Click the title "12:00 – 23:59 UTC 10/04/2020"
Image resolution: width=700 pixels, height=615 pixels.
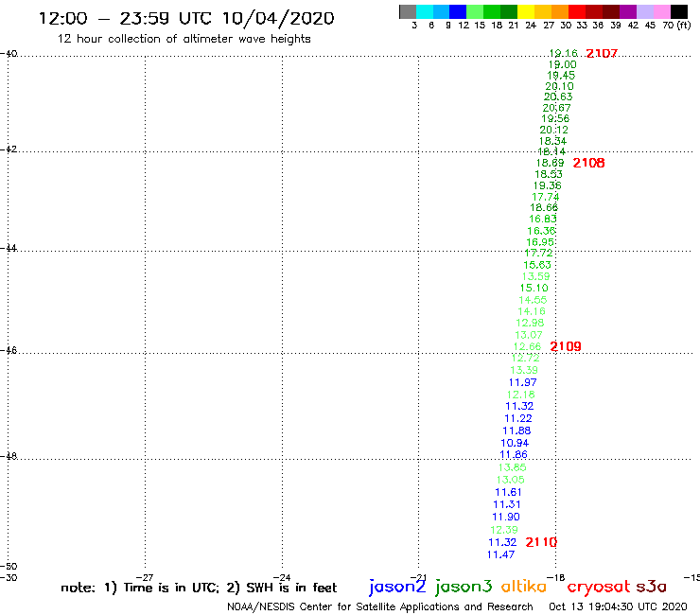tap(186, 18)
